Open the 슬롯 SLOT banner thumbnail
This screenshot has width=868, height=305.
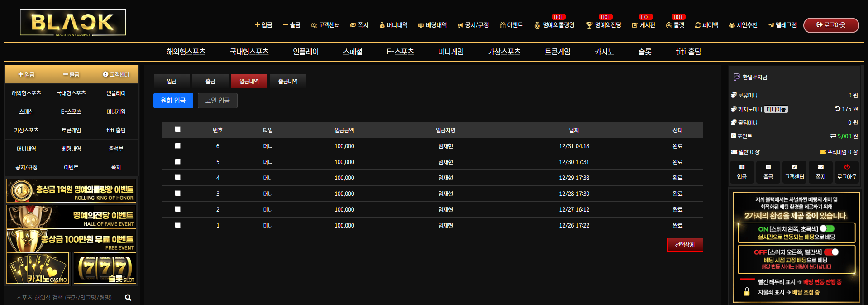pyautogui.click(x=105, y=268)
